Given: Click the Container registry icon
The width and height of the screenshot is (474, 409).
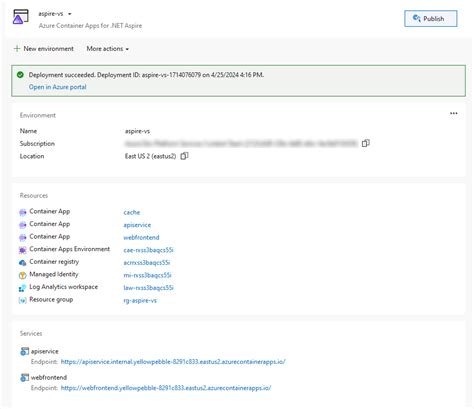Looking at the screenshot, I should pos(23,263).
